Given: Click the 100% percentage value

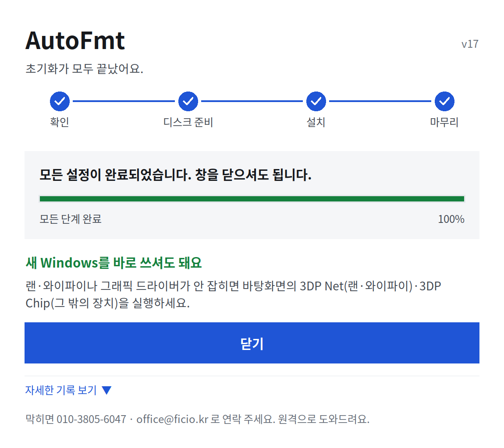Looking at the screenshot, I should (451, 219).
